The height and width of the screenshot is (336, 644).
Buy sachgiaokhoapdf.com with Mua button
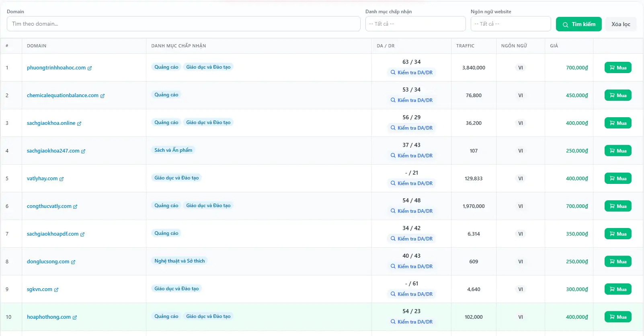pos(618,234)
